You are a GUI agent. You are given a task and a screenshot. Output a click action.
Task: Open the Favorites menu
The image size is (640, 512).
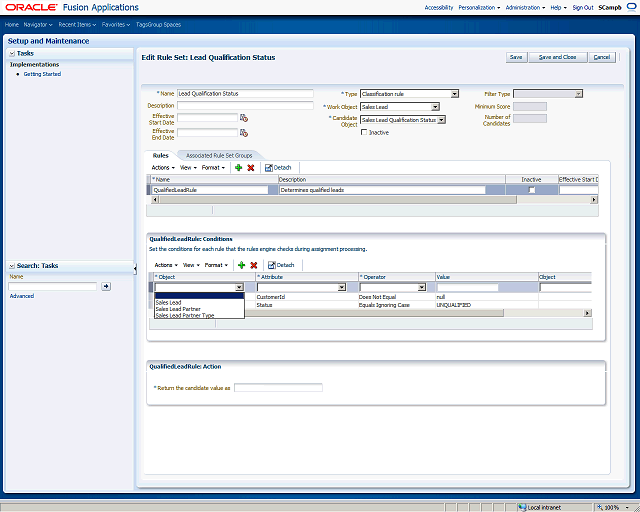pyautogui.click(x=116, y=24)
